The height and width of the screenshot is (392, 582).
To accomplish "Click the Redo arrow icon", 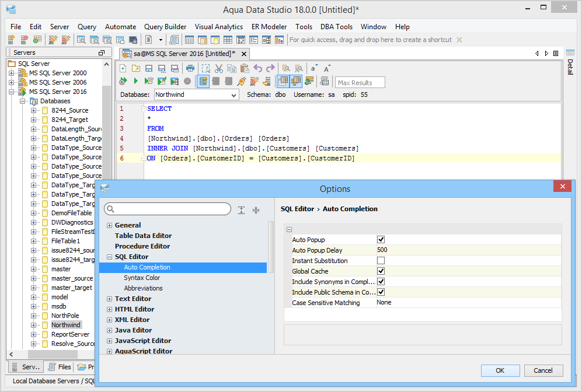I will 270,68.
